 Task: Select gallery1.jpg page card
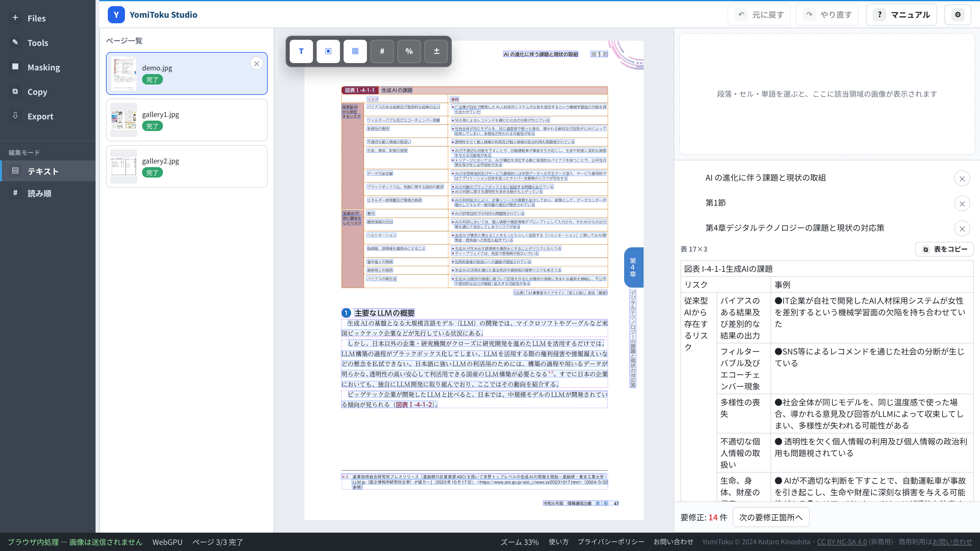pos(187,120)
